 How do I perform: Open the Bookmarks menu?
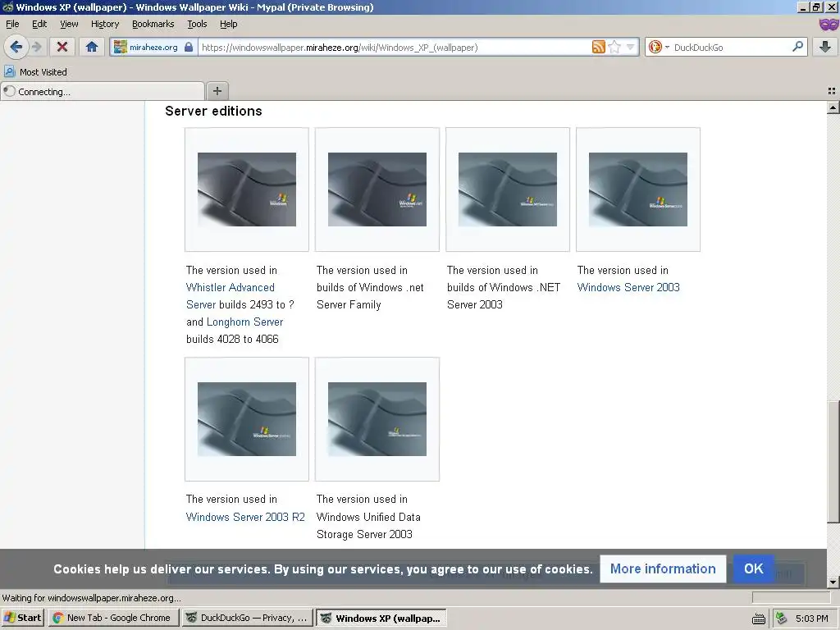[153, 24]
